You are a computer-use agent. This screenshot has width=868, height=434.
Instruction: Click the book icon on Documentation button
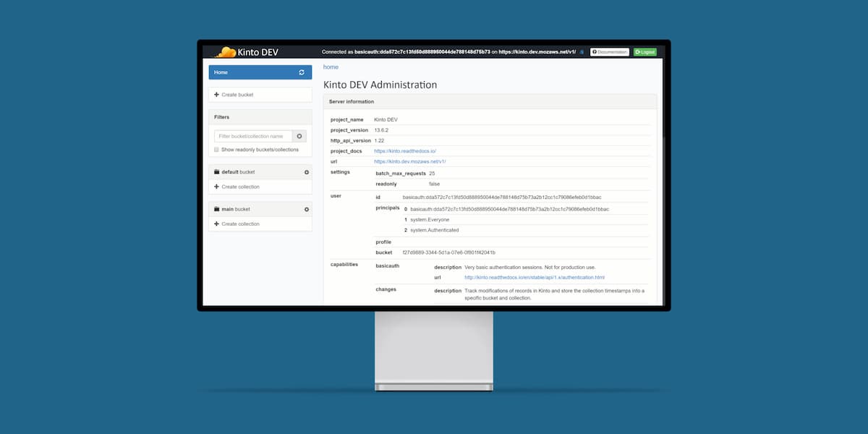pos(595,52)
